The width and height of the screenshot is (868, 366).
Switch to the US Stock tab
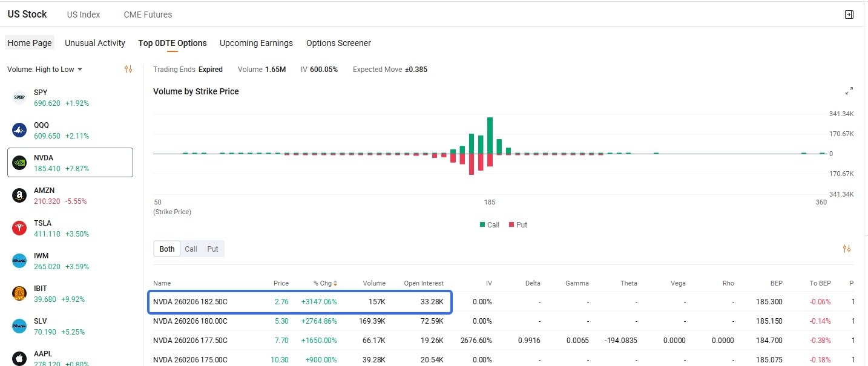point(27,14)
